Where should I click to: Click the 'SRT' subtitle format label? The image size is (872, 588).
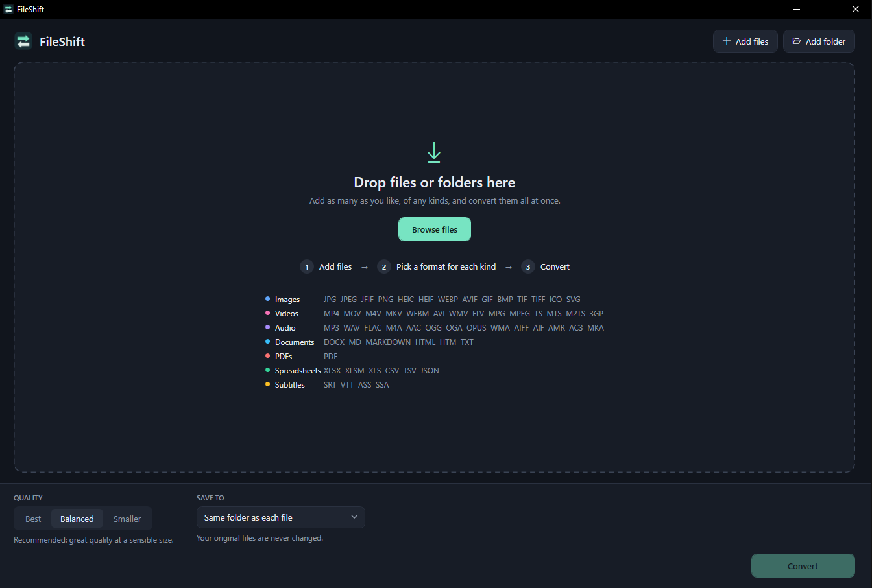[x=330, y=385]
